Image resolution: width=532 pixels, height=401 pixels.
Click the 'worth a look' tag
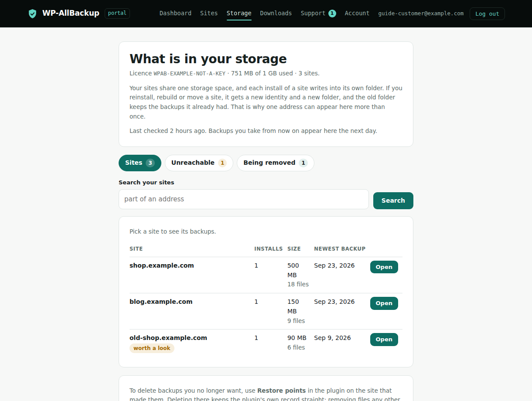(x=152, y=348)
